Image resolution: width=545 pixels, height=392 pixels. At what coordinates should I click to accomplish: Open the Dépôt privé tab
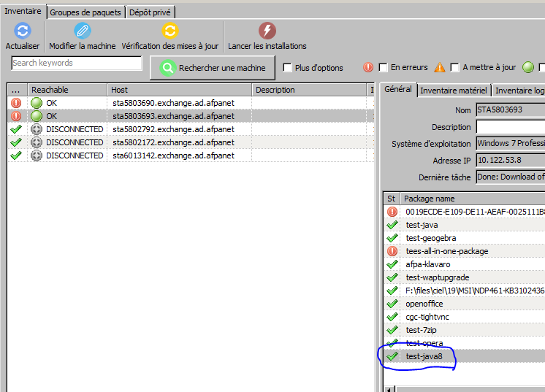(151, 12)
